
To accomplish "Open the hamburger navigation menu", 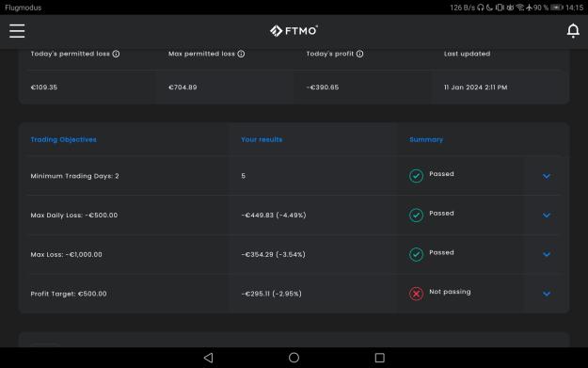I will coord(17,31).
